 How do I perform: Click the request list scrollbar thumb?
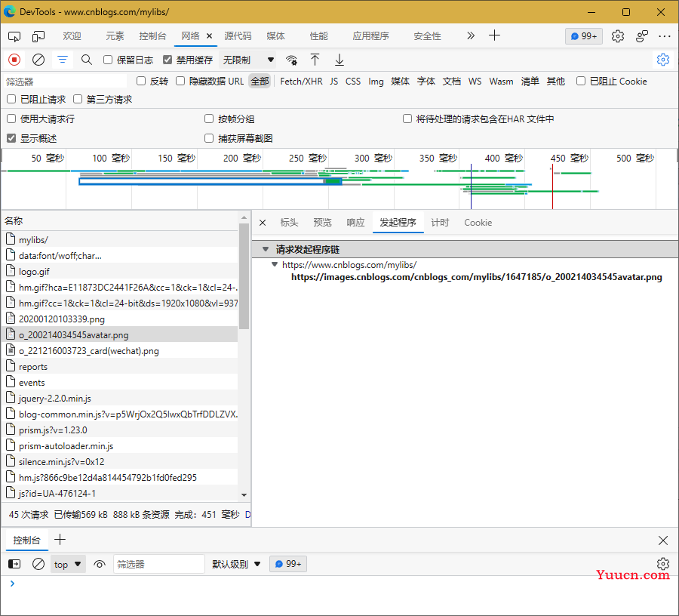(244, 276)
